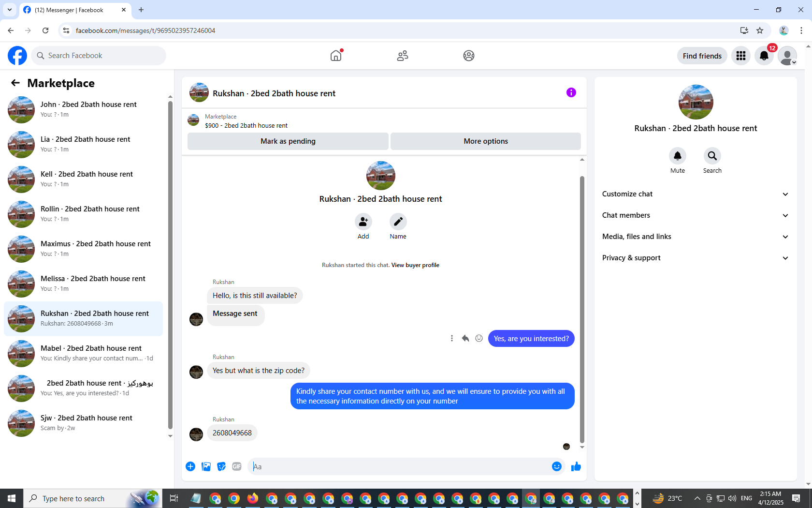Screen dimensions: 812x508
Task: Expand the Media, files and links section
Action: pyautogui.click(x=696, y=237)
